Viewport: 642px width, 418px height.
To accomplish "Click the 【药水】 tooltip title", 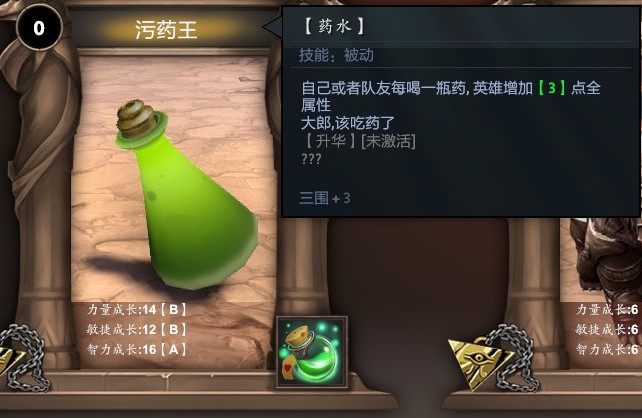I will pos(334,27).
